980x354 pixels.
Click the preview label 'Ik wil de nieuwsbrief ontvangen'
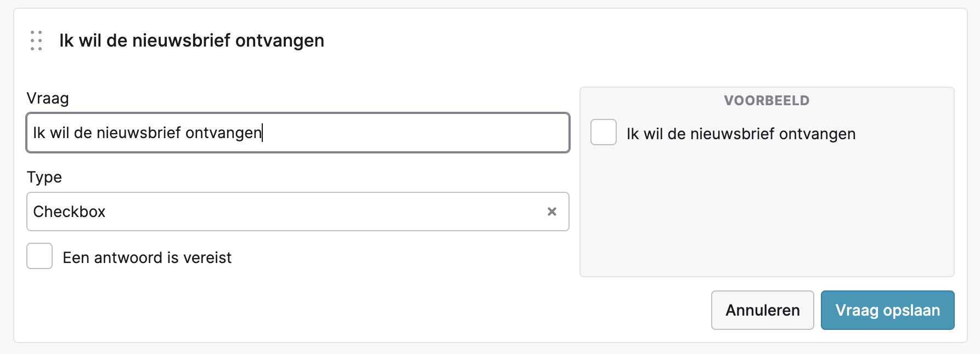click(741, 134)
